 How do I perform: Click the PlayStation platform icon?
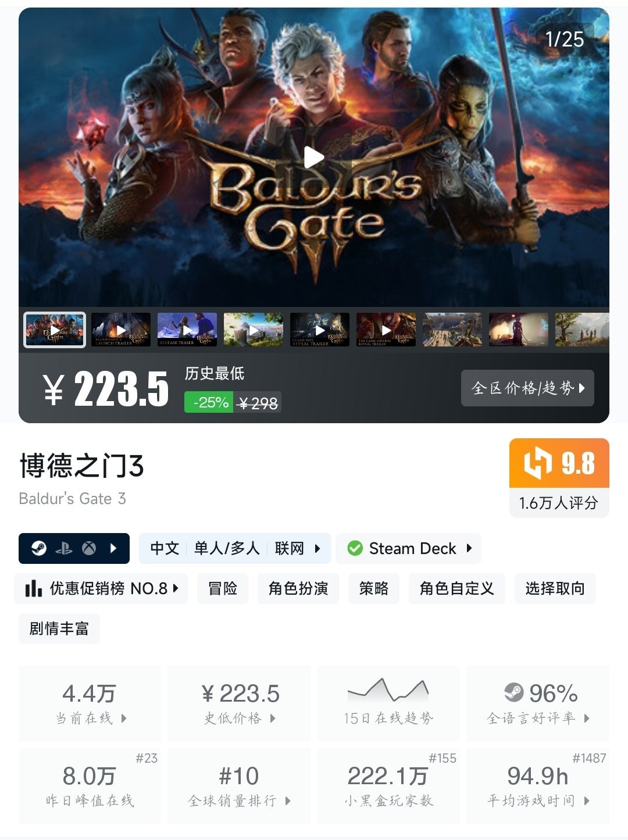[64, 548]
